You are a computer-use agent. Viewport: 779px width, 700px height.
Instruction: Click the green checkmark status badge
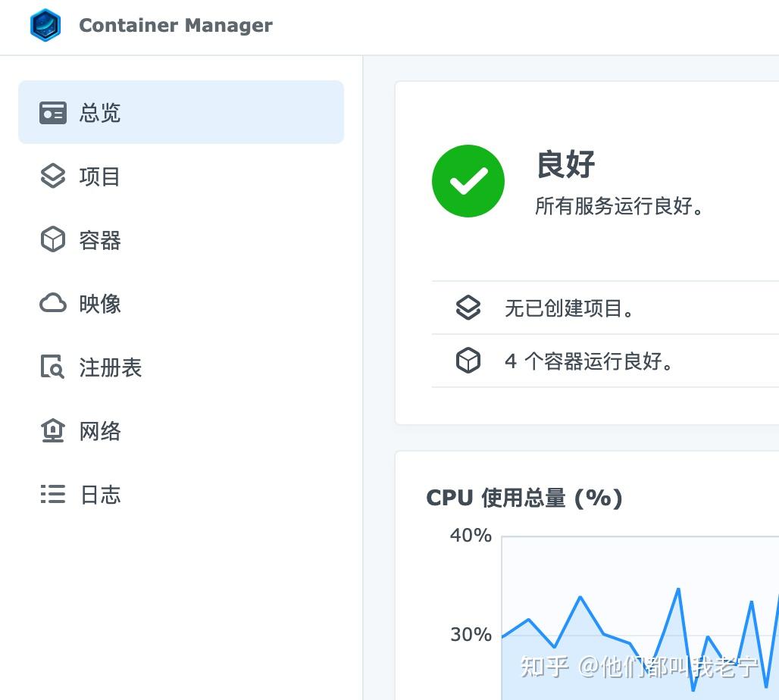click(468, 180)
